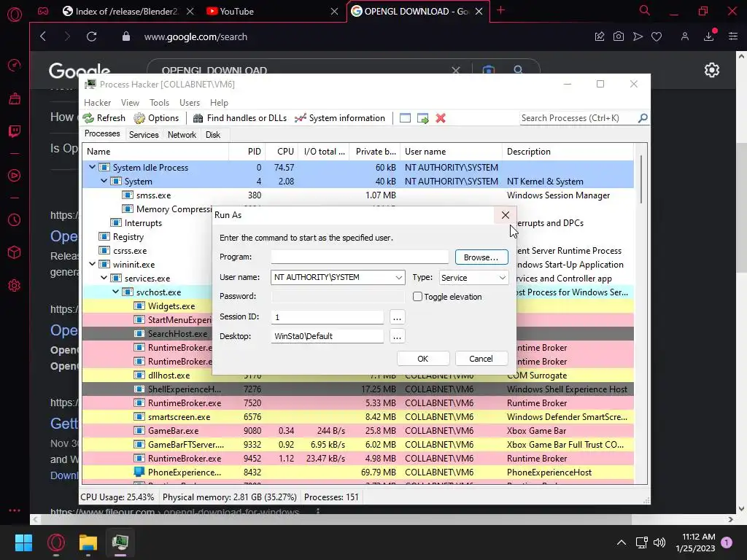
Task: Go back in the browser
Action: (43, 36)
